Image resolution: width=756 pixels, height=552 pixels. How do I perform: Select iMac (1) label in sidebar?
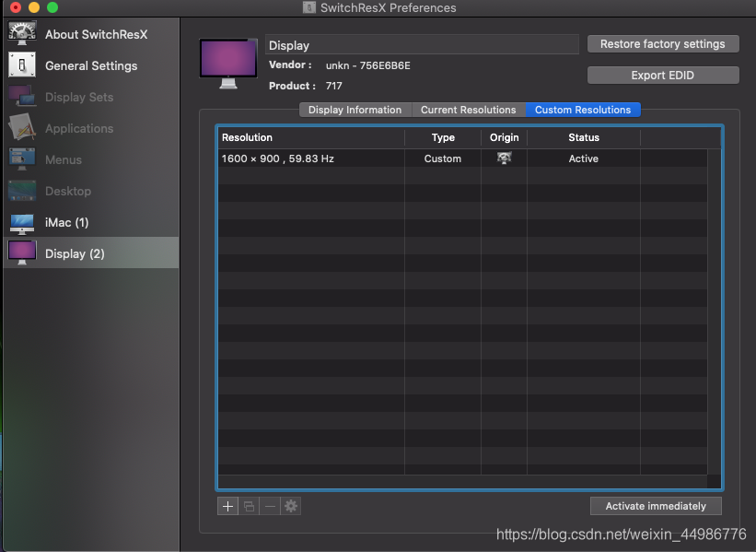tap(67, 222)
